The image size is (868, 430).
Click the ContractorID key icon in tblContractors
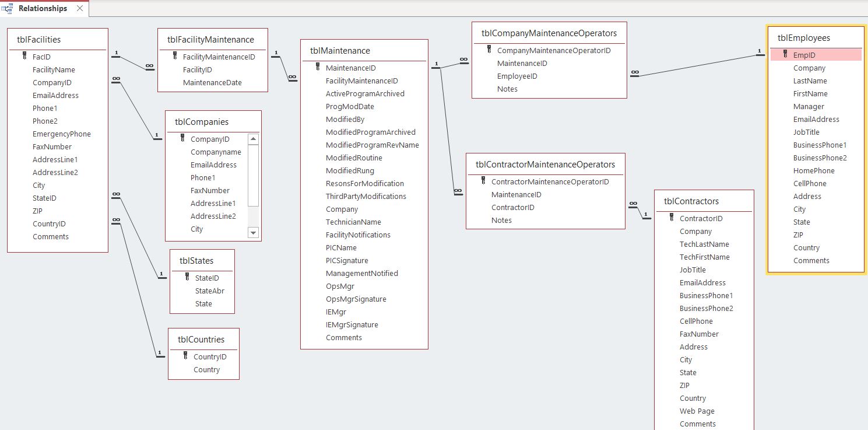[x=672, y=218]
